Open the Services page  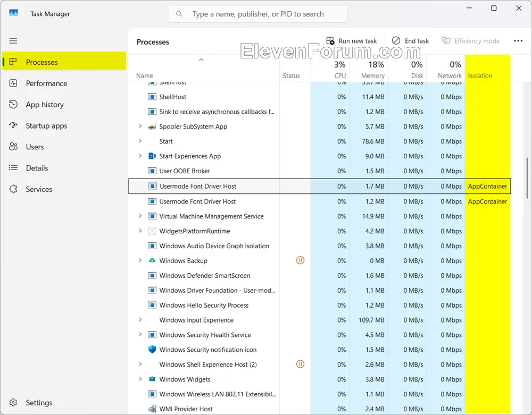[x=64, y=189]
